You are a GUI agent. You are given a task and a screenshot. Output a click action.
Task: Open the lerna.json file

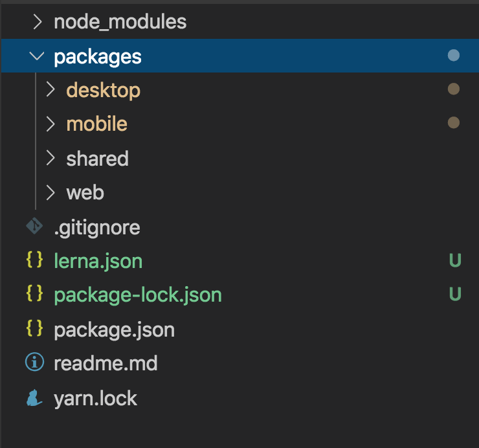pyautogui.click(x=98, y=261)
